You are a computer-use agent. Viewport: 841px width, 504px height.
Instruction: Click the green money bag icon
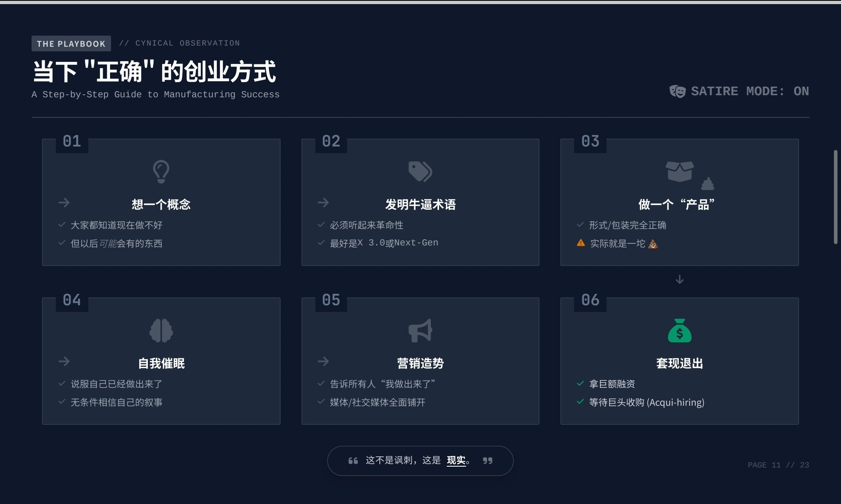(x=680, y=331)
